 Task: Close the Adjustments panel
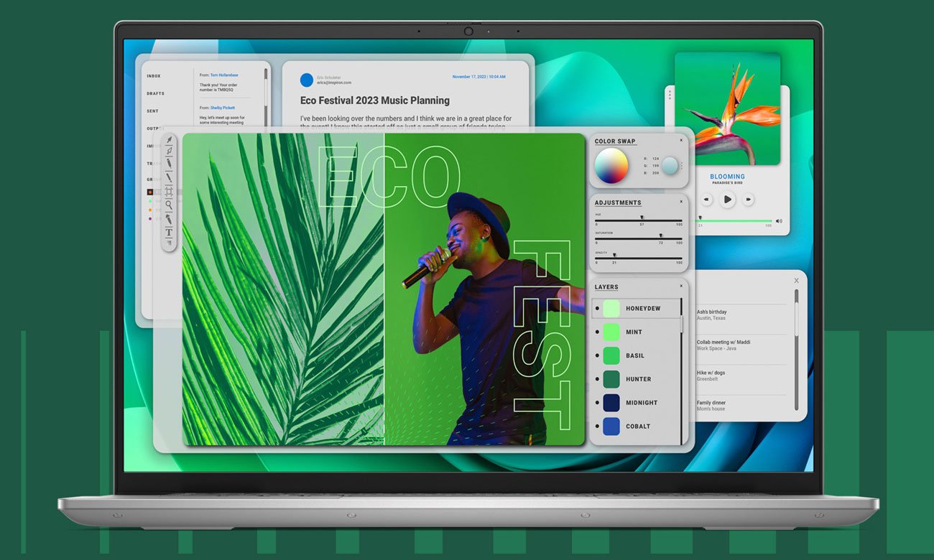coord(681,202)
